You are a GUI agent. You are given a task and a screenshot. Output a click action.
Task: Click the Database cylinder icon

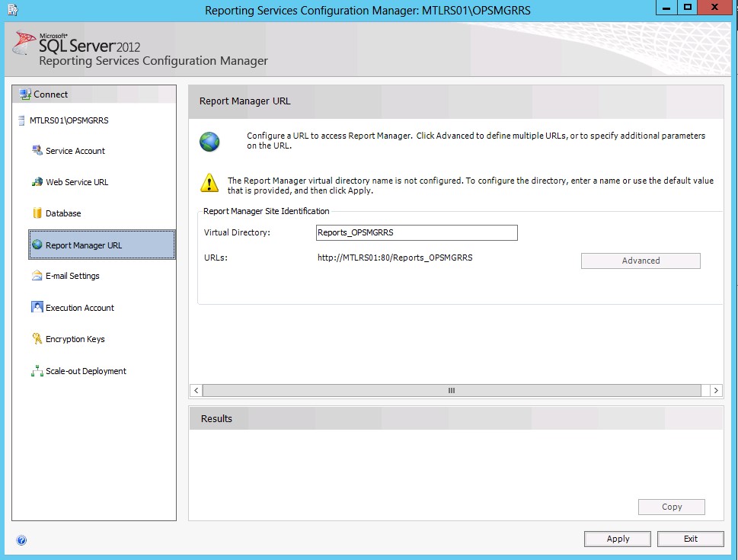(x=37, y=213)
